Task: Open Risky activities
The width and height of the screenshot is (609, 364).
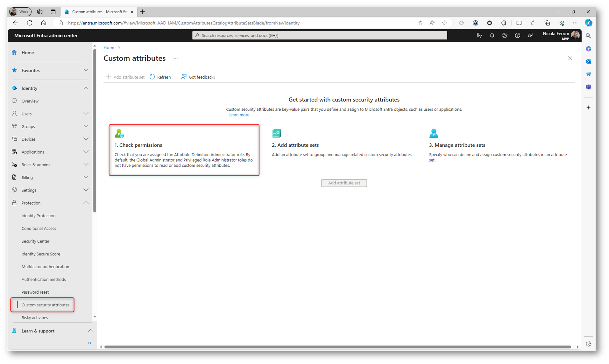Action: [35, 318]
